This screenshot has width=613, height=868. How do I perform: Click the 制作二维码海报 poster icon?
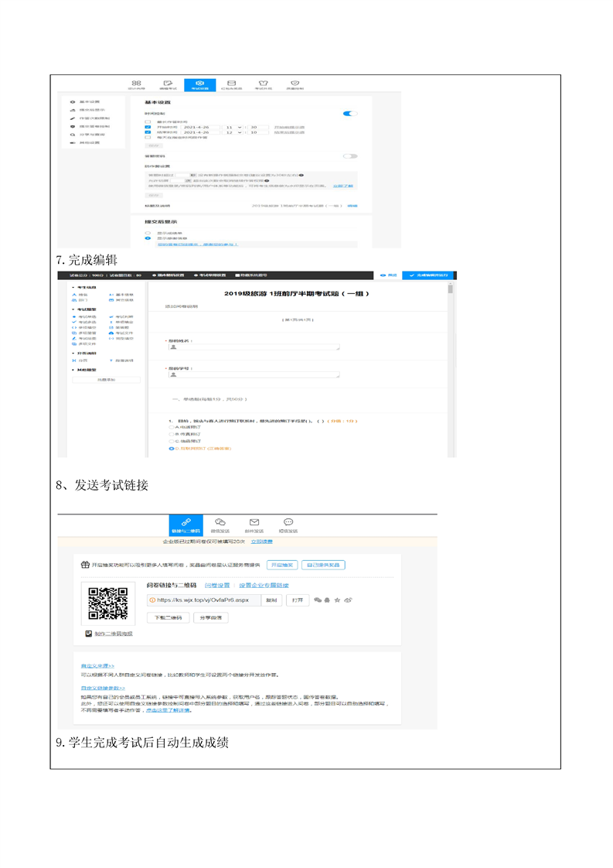pyautogui.click(x=89, y=634)
